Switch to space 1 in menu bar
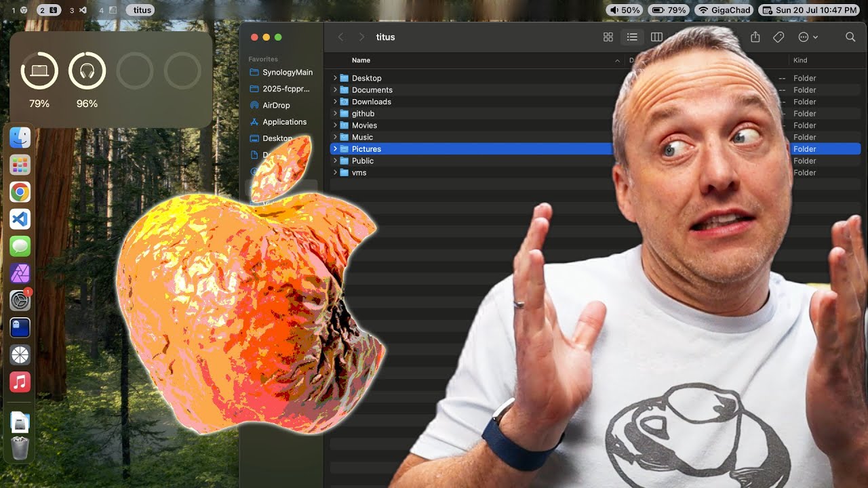The width and height of the screenshot is (868, 488). 20,10
